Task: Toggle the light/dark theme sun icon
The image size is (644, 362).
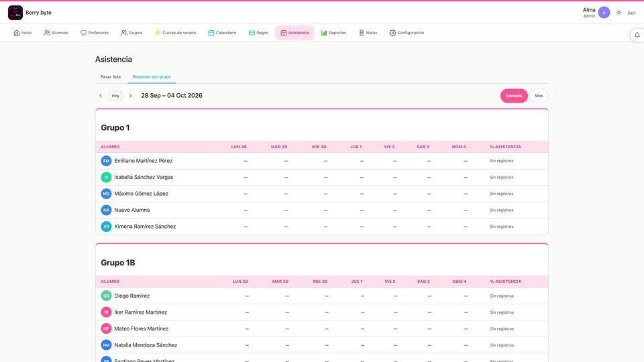Action: [x=619, y=13]
